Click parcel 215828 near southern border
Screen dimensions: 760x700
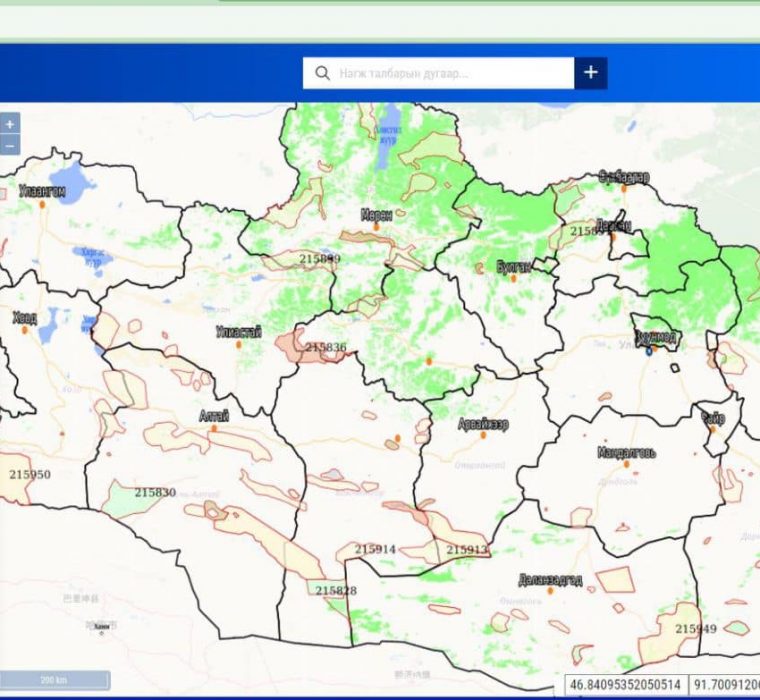[335, 590]
